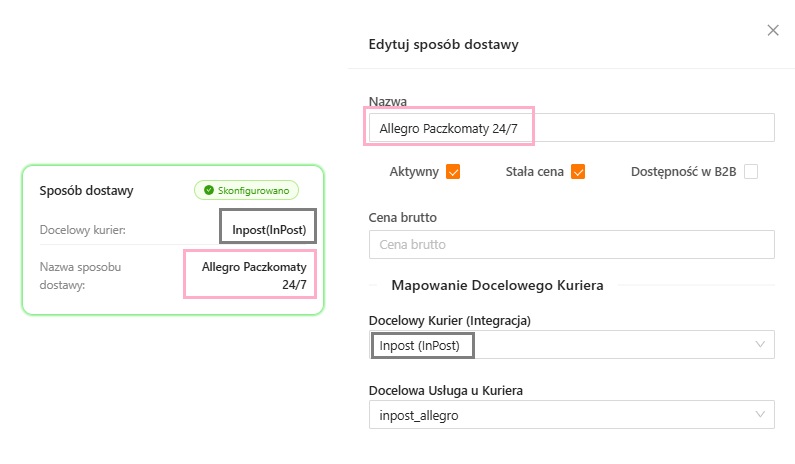795x464 pixels.
Task: Click the Skonfigurowano status badge
Action: (x=246, y=190)
